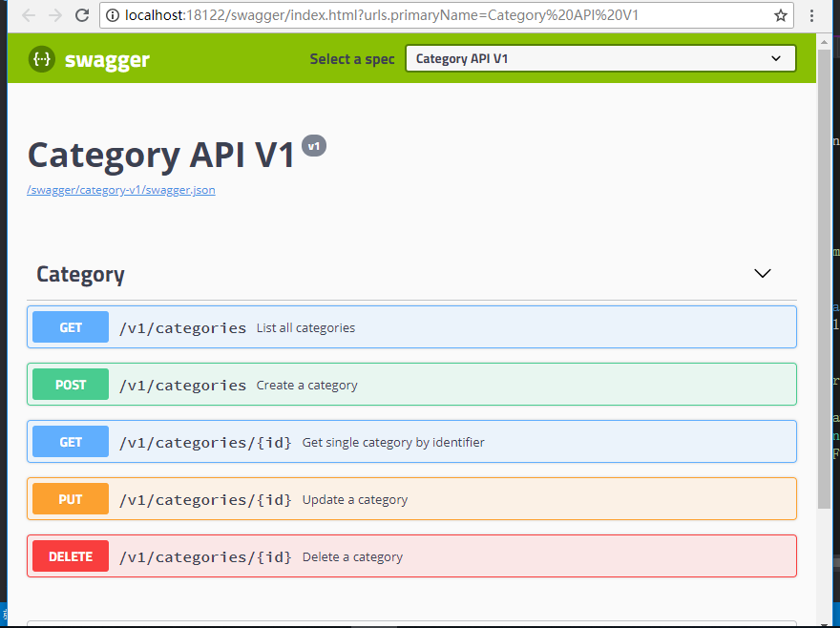Click the 'Get single category by identifier' text

(393, 443)
